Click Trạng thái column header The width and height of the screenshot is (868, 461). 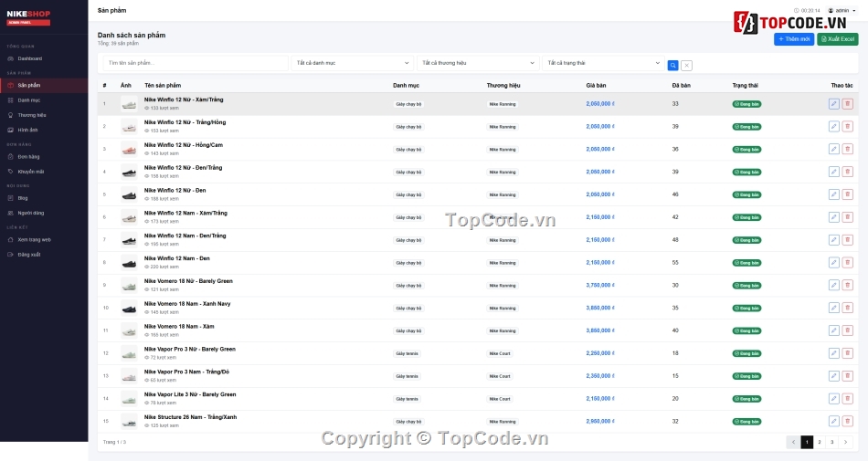pyautogui.click(x=745, y=86)
